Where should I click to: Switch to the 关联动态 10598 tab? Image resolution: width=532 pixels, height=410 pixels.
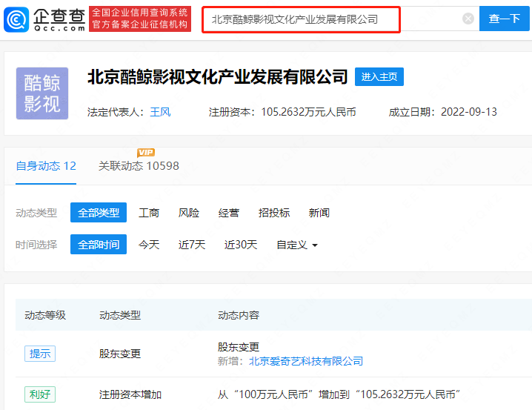pyautogui.click(x=139, y=166)
